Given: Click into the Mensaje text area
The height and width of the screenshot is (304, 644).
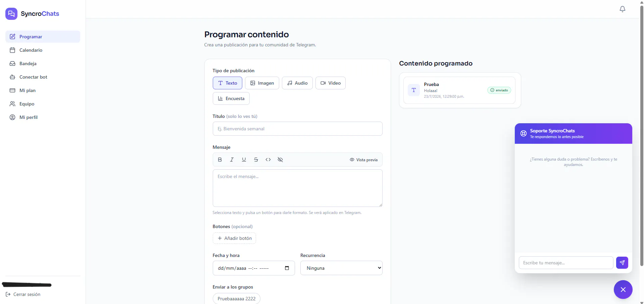Looking at the screenshot, I should [x=298, y=188].
